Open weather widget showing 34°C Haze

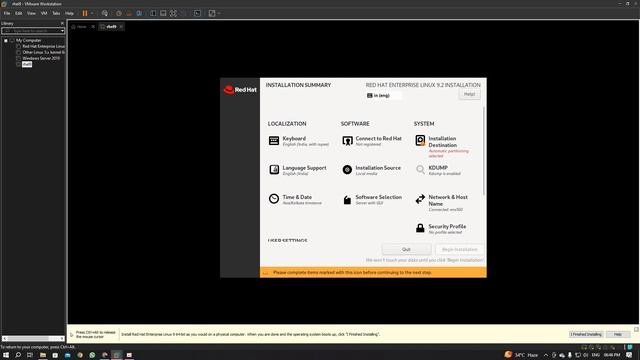click(x=521, y=355)
